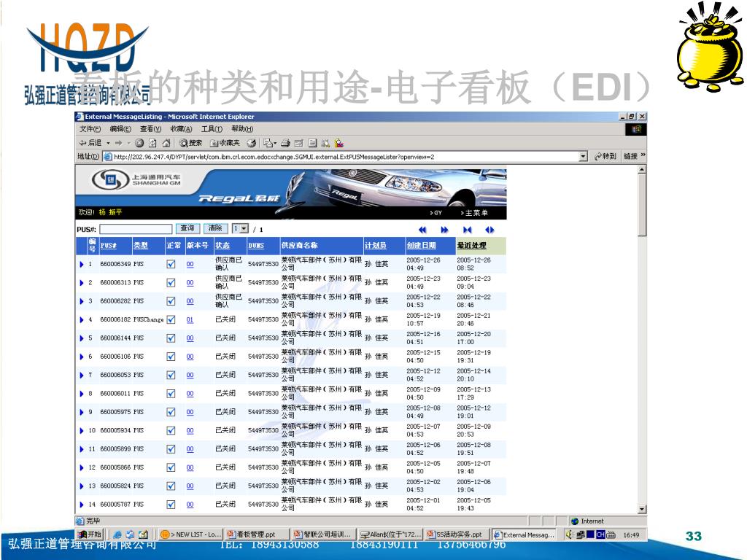747x560 pixels.
Task: Open the Search (搜索) toolbar button
Action: pos(190,143)
